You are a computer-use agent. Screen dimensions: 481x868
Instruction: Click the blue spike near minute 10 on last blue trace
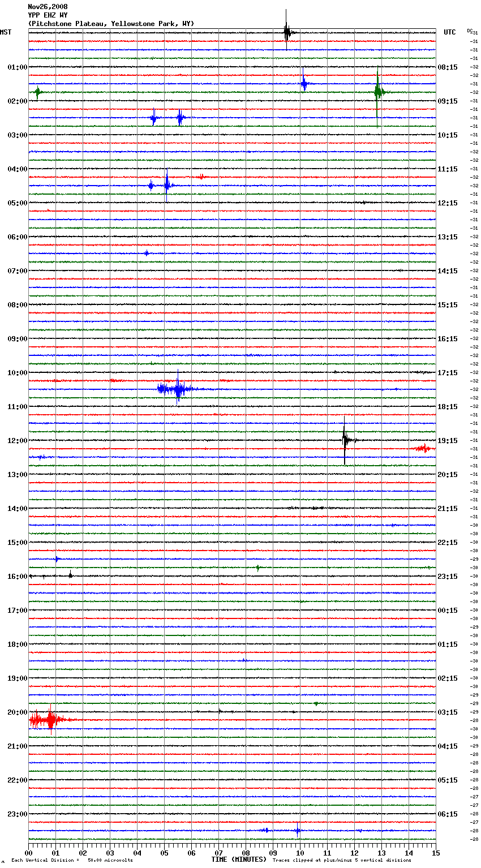coord(297,831)
